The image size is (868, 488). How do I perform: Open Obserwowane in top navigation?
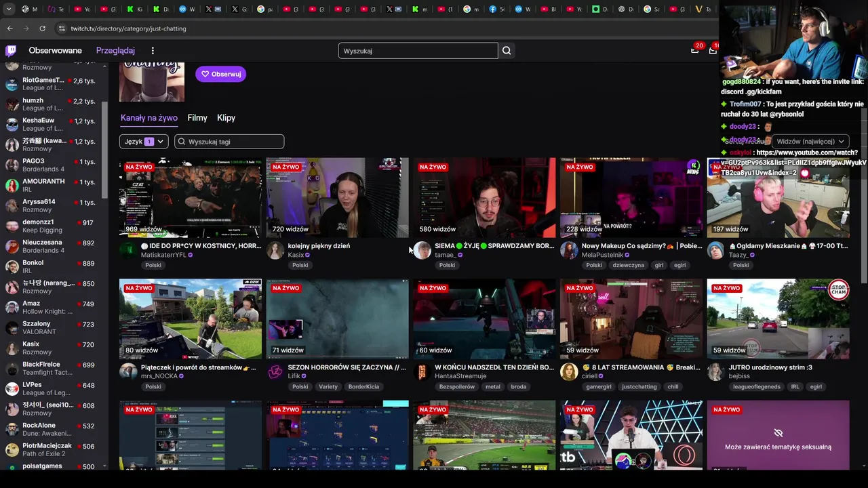(55, 51)
